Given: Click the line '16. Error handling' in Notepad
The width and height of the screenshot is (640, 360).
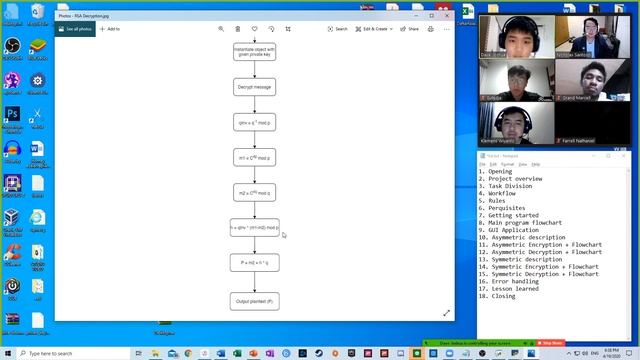Looking at the screenshot, I should click(509, 282).
